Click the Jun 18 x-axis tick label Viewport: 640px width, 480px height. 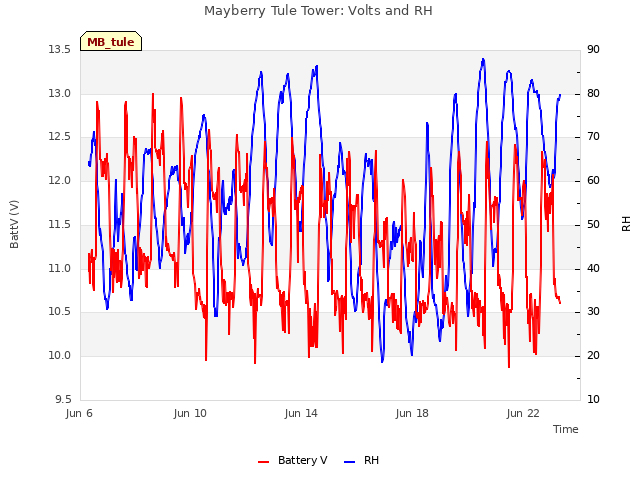(412, 413)
